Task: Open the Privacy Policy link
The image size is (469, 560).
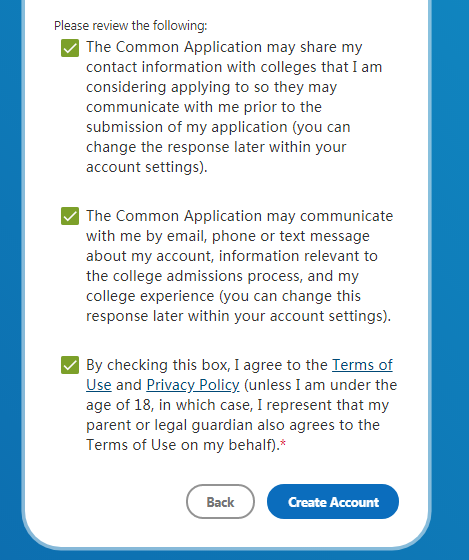Action: pos(193,385)
